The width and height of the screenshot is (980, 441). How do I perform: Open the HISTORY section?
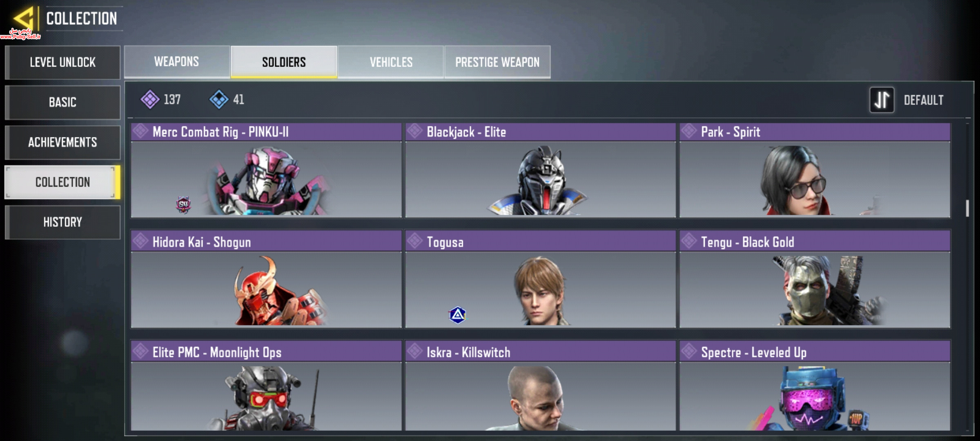coord(62,222)
